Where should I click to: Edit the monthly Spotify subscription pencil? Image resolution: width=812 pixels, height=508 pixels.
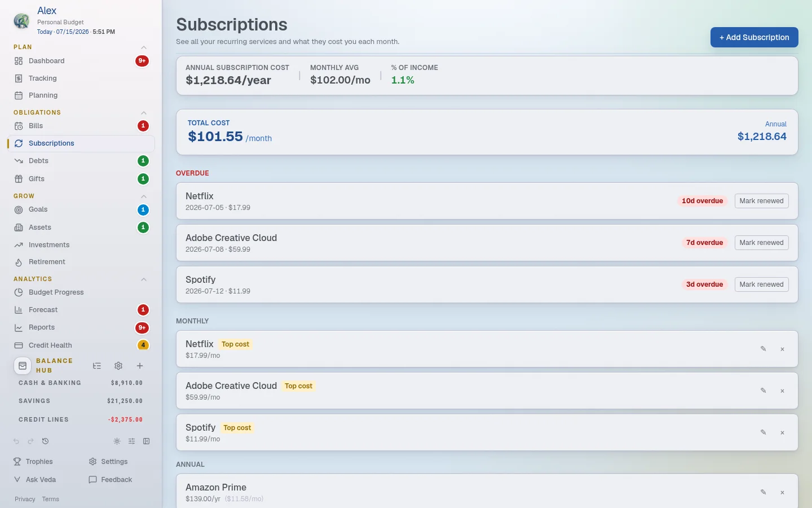[763, 432]
